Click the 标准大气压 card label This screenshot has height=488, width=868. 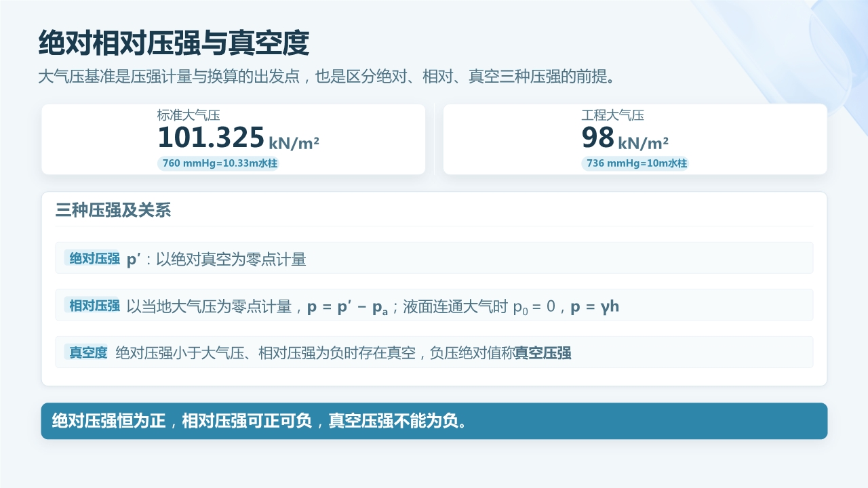pos(189,116)
